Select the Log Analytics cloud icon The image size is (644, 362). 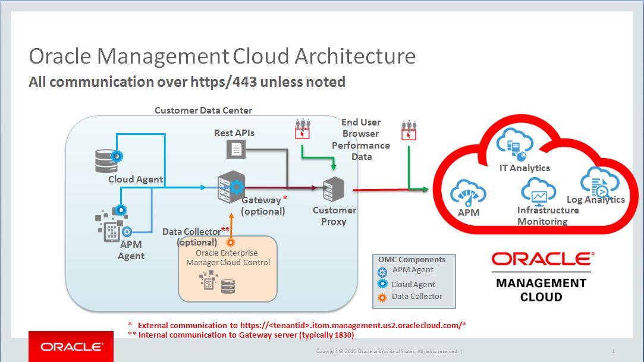coord(599,182)
